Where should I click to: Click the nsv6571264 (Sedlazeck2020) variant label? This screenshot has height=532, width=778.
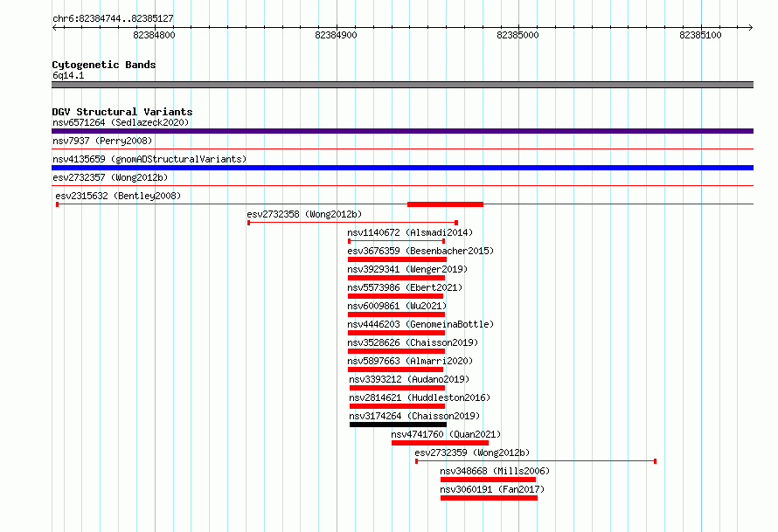[121, 122]
